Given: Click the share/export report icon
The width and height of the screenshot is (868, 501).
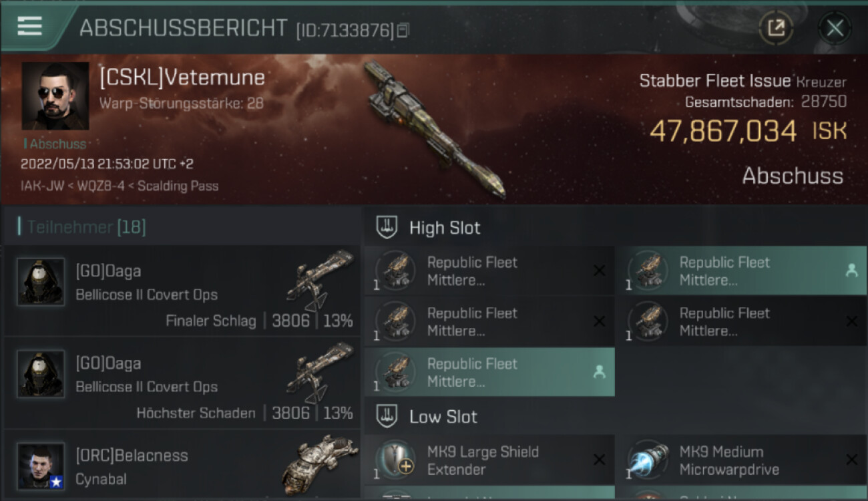Looking at the screenshot, I should (x=775, y=28).
